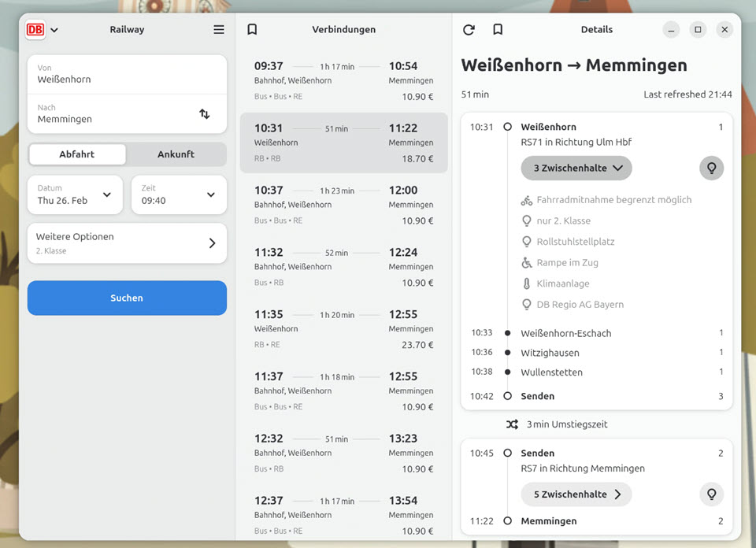
Task: Click bookmark icon in Verbindungen header
Action: [252, 30]
